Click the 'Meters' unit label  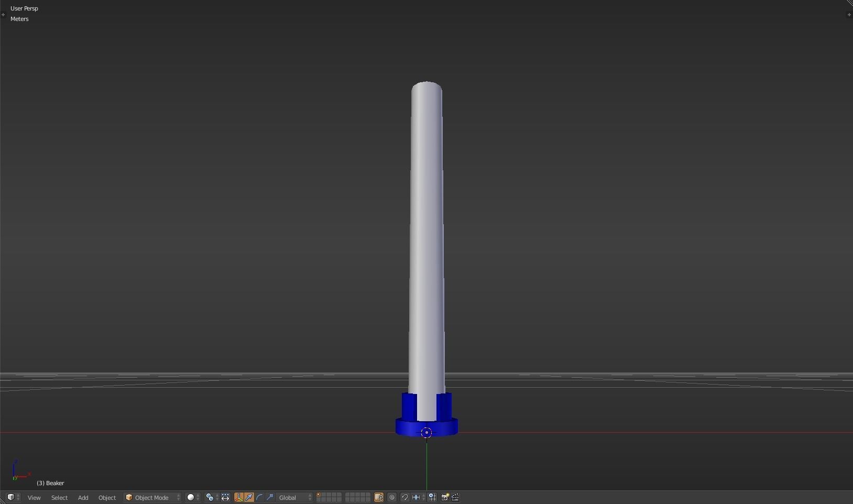19,19
